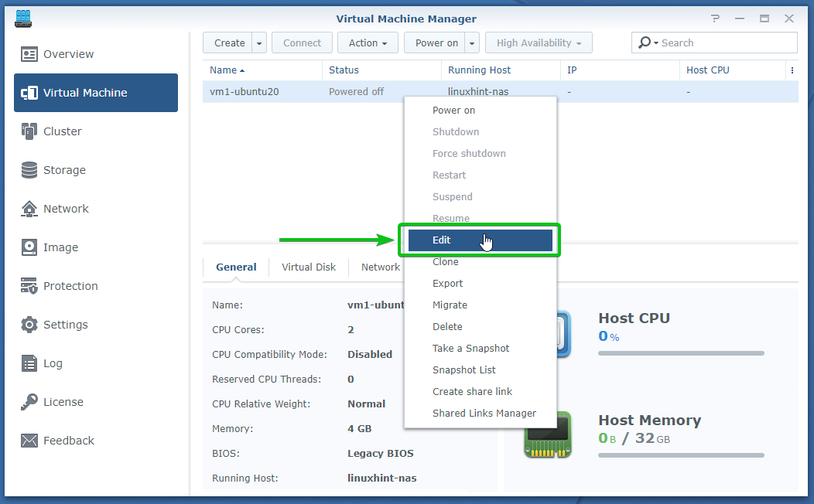Open Settings gear icon in sidebar
This screenshot has width=814, height=504.
point(29,325)
